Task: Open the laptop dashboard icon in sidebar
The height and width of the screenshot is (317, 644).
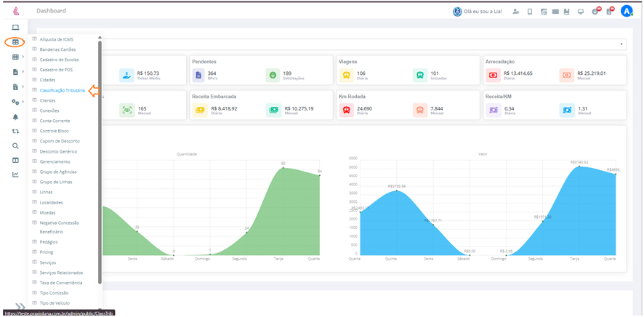Action: (x=15, y=28)
